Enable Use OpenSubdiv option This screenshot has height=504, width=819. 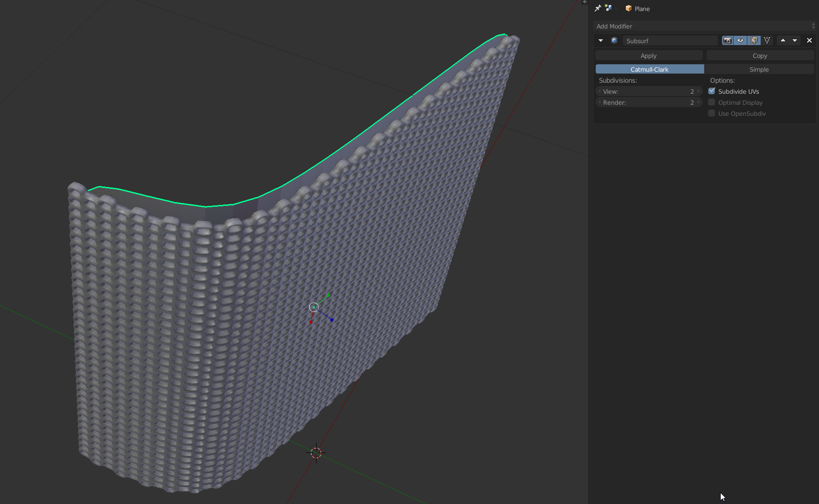click(712, 113)
